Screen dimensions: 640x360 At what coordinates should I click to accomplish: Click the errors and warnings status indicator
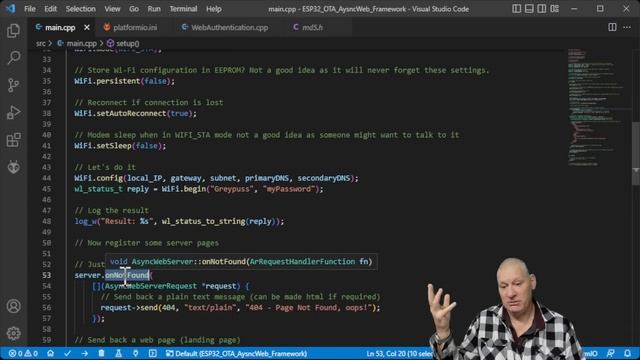[x=23, y=353]
